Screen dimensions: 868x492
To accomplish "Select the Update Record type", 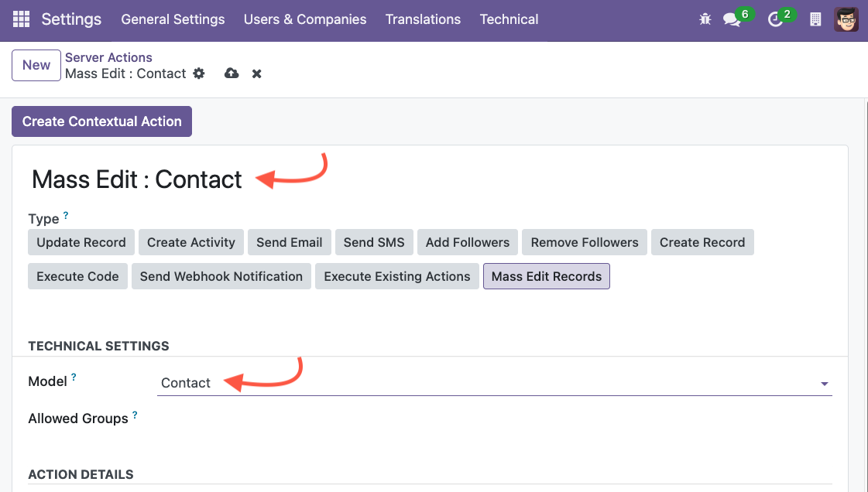I will (81, 242).
